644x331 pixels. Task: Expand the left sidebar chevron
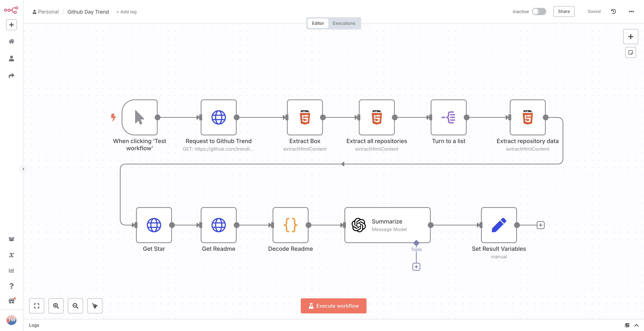coord(23,169)
